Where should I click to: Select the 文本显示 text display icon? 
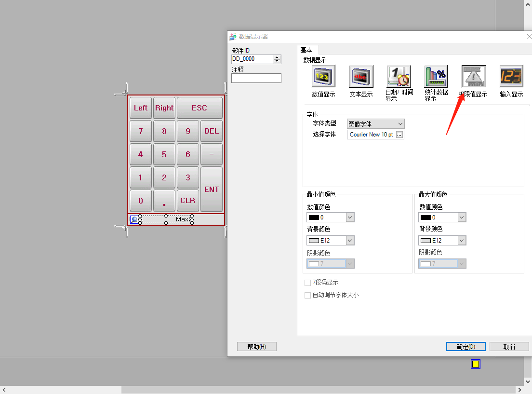coord(361,77)
